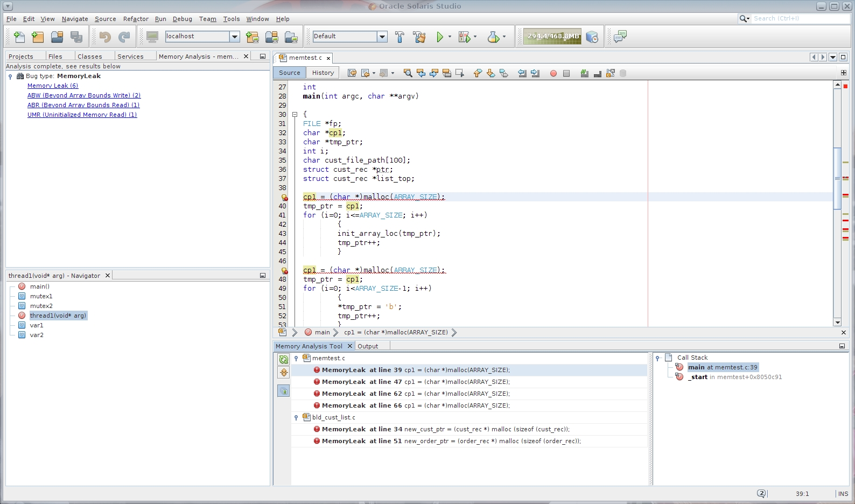Open the Refactor menu
855x504 pixels.
tap(136, 19)
